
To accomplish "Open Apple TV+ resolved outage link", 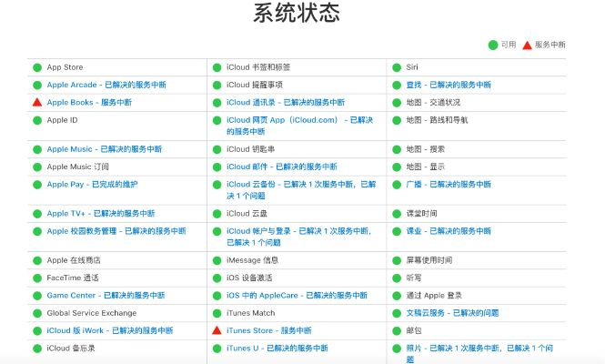I will tap(101, 214).
